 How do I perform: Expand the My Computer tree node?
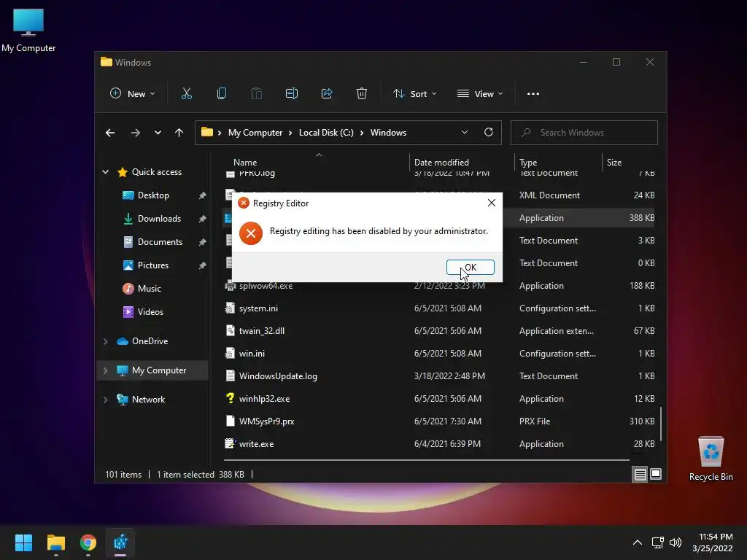coord(105,370)
